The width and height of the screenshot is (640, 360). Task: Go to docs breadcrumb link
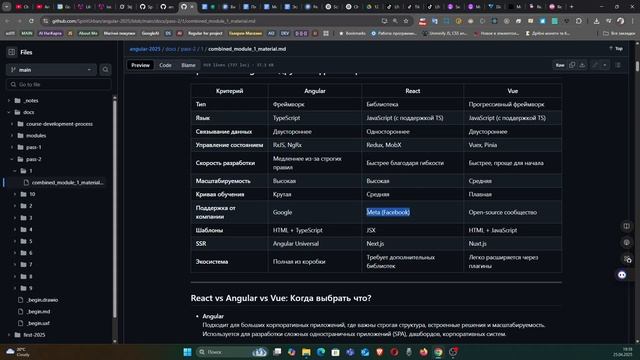point(171,49)
